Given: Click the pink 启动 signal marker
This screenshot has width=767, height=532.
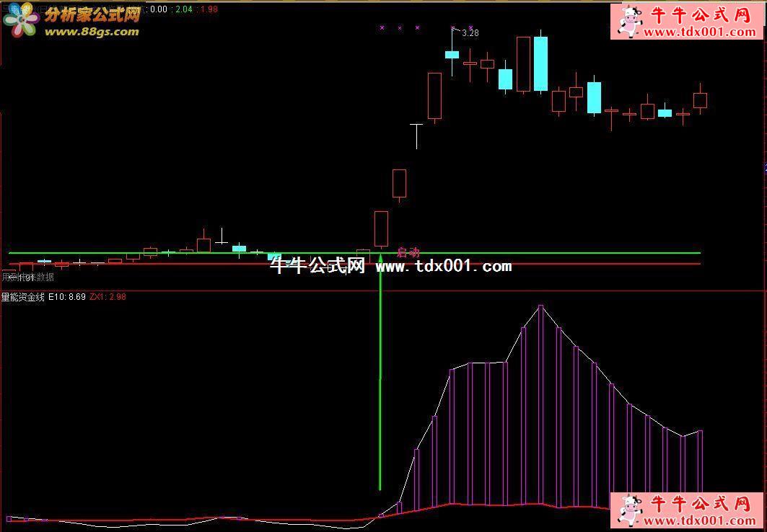Looking at the screenshot, I should [x=408, y=252].
